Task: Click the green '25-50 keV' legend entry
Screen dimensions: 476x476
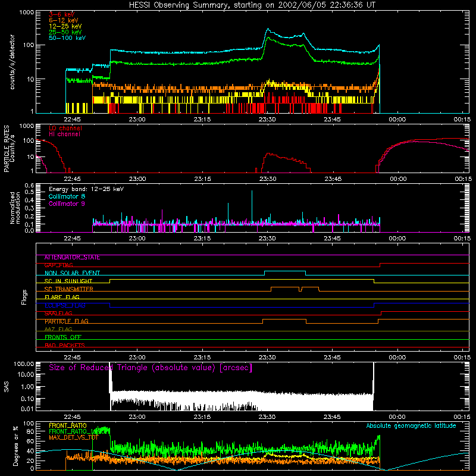Action: tap(65, 32)
